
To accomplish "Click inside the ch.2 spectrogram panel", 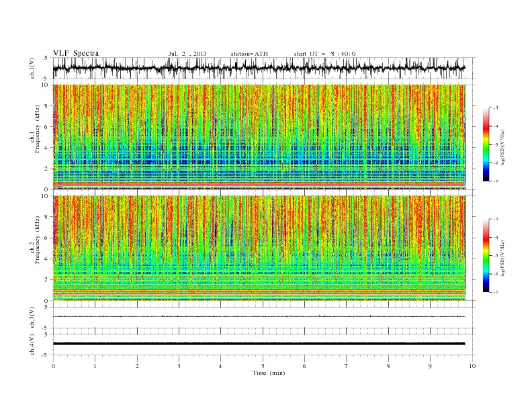I will click(x=259, y=248).
